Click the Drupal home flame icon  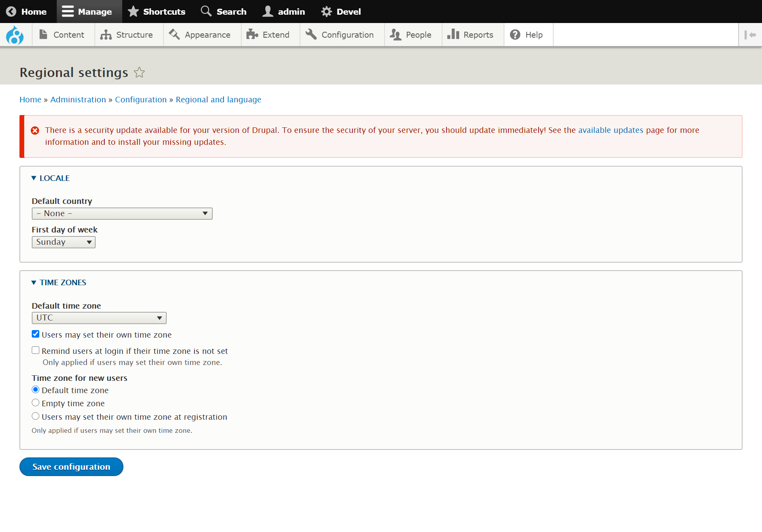pyautogui.click(x=15, y=35)
